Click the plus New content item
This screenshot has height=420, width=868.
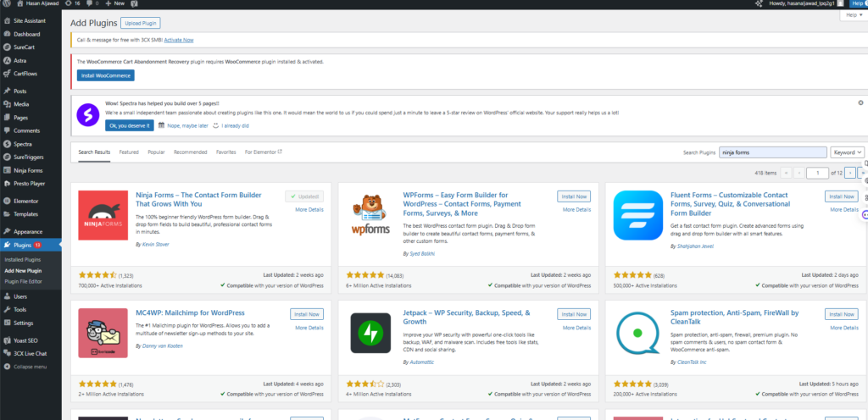click(x=114, y=3)
